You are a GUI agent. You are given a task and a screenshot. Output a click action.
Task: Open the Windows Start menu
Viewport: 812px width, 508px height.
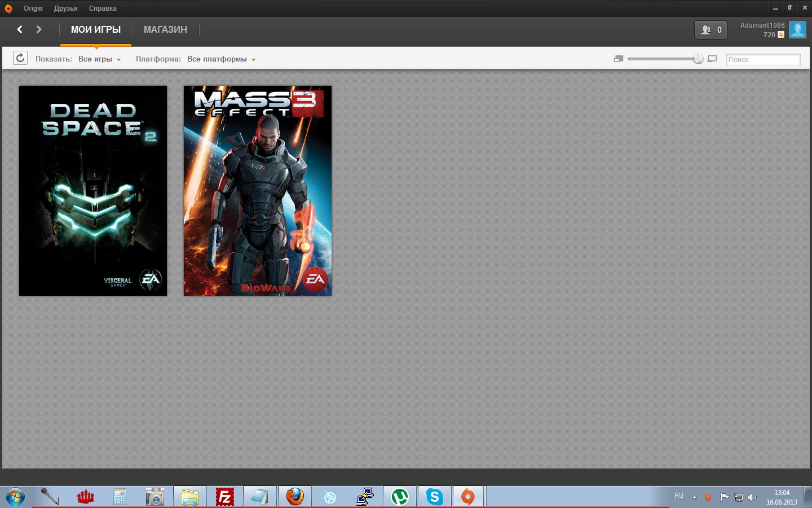15,497
